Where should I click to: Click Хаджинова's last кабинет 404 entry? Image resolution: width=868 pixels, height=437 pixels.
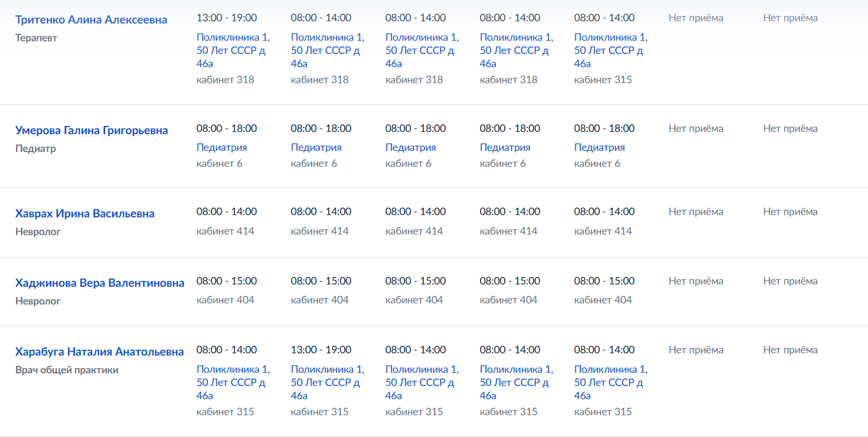tap(603, 300)
